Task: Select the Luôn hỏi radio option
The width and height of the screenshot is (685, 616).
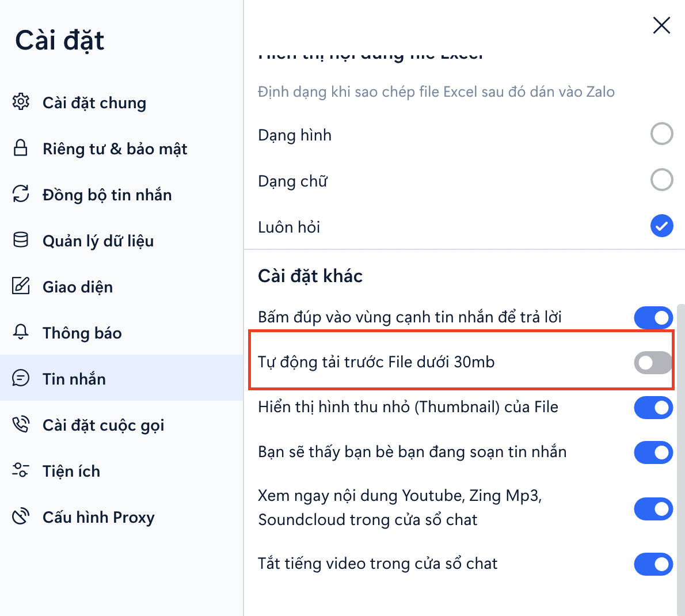Action: pos(661,226)
